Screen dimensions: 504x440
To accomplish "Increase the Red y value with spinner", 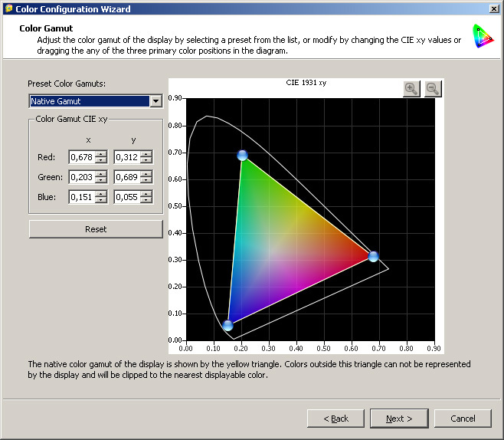I will pyautogui.click(x=146, y=154).
